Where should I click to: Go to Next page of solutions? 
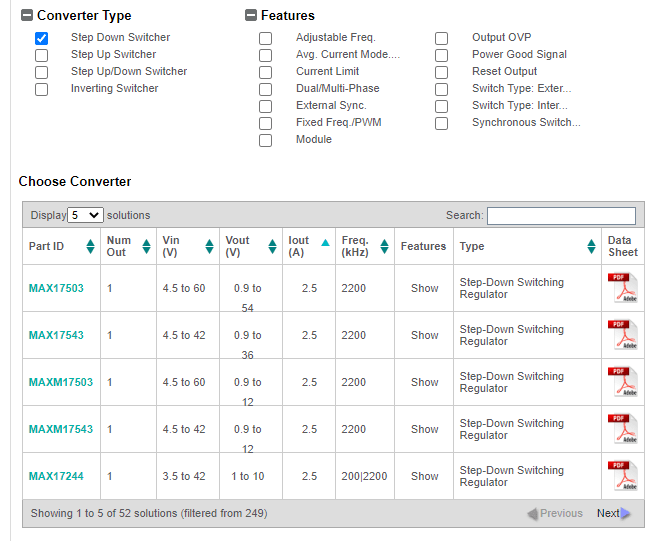pyautogui.click(x=613, y=513)
